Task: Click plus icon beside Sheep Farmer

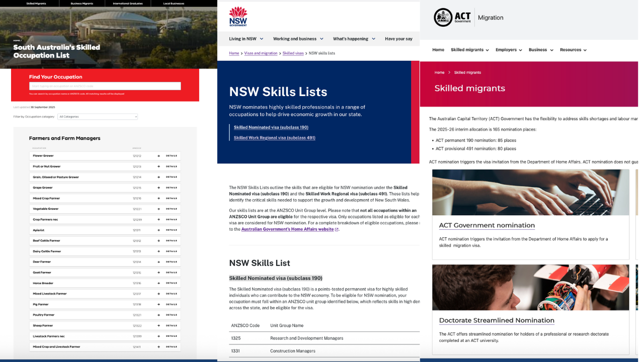Action: pyautogui.click(x=158, y=325)
